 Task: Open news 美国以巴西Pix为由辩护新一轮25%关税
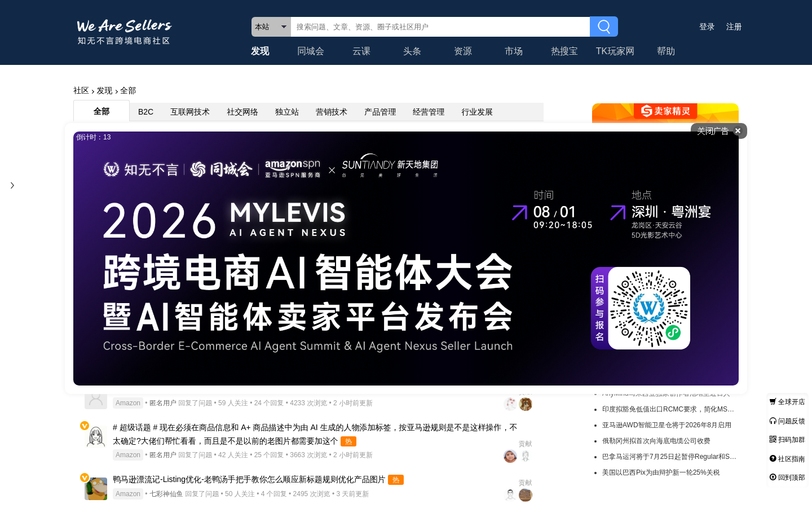(661, 472)
